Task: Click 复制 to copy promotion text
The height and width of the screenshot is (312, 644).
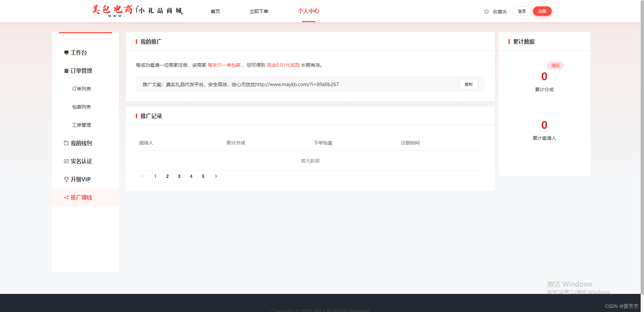Action: [x=469, y=84]
